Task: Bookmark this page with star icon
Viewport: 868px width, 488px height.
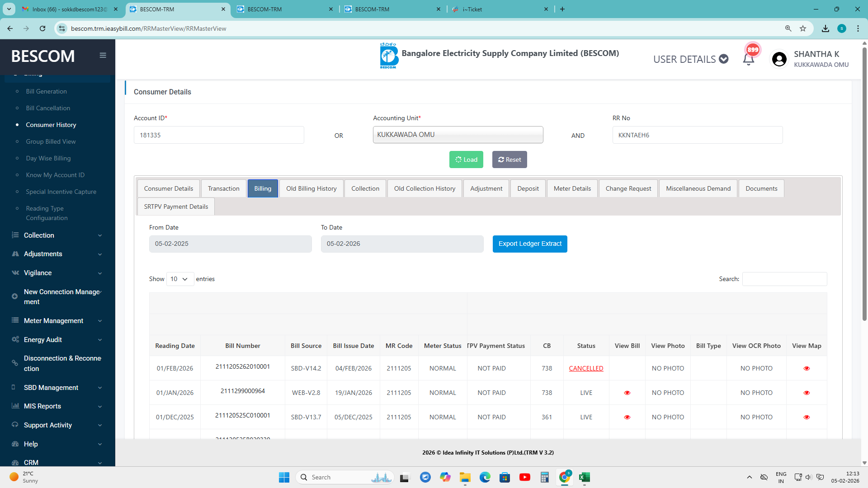Action: (x=803, y=28)
